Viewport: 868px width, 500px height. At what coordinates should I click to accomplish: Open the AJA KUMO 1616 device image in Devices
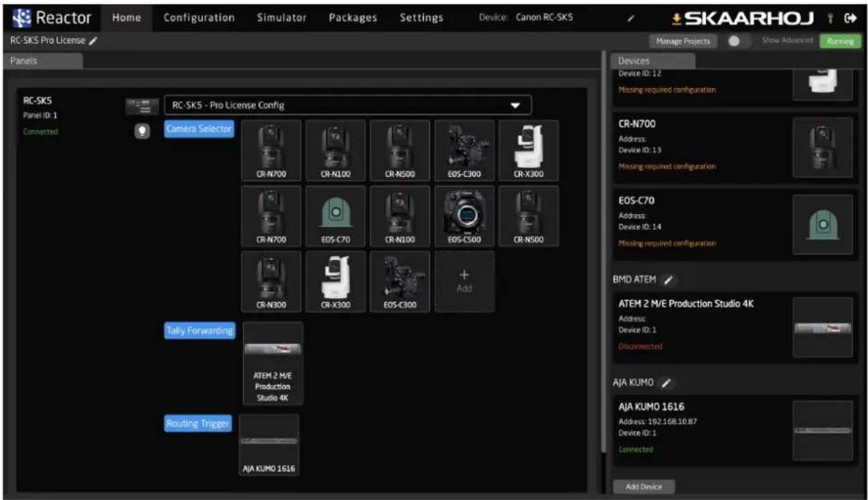pyautogui.click(x=823, y=430)
